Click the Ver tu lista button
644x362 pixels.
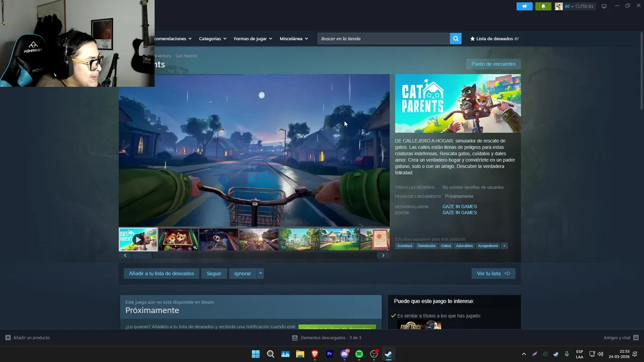click(493, 274)
